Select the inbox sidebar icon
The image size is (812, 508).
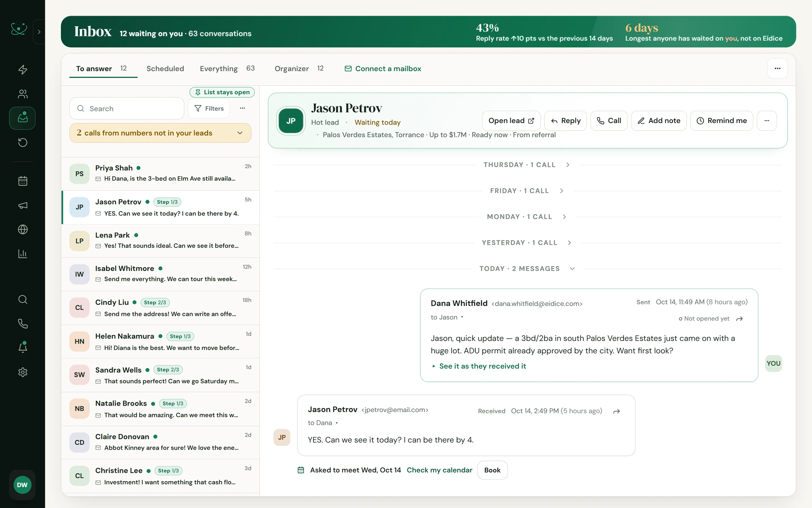(x=23, y=118)
